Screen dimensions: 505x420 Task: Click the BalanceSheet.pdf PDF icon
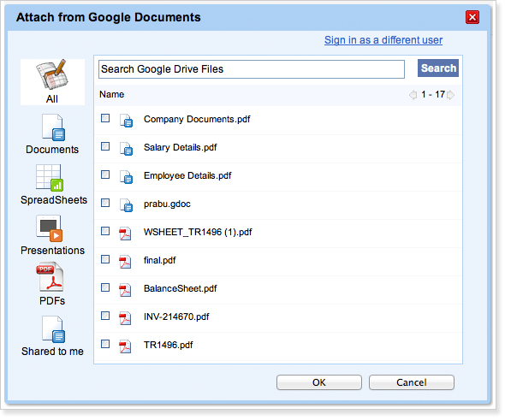pos(125,290)
